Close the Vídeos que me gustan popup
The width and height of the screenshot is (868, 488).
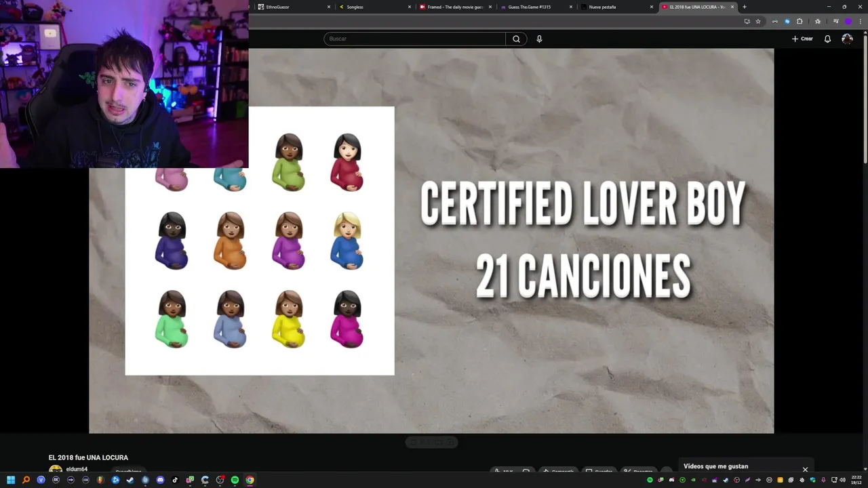click(805, 469)
